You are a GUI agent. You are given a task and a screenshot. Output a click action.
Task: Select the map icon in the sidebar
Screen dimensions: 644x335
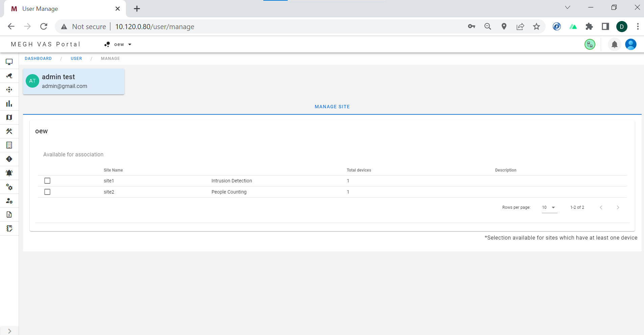point(9,117)
